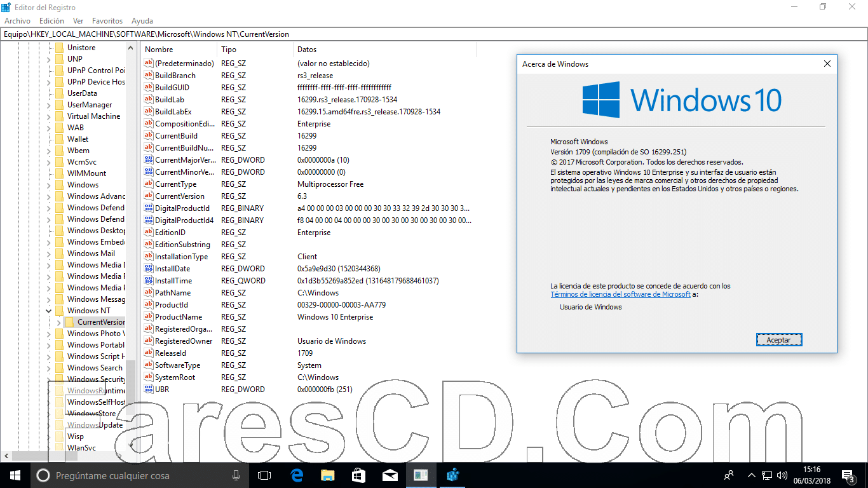Click the Tipo column header
The width and height of the screenshot is (868, 488).
click(x=255, y=50)
